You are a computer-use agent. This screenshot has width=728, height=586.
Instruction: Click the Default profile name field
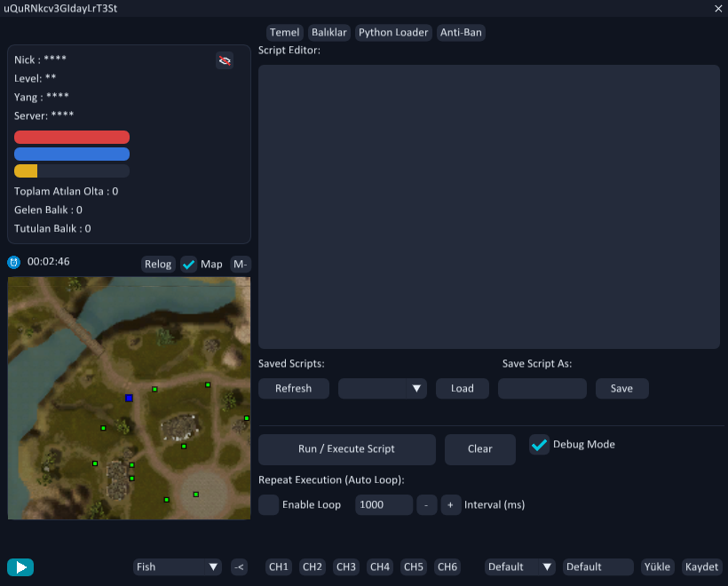[x=598, y=567]
